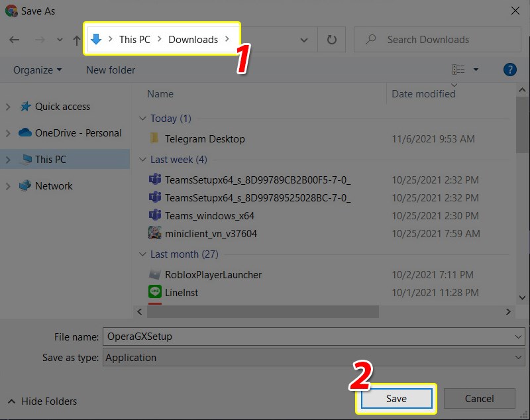Expand Quick access in the sidebar
Image resolution: width=530 pixels, height=420 pixels.
tap(8, 107)
